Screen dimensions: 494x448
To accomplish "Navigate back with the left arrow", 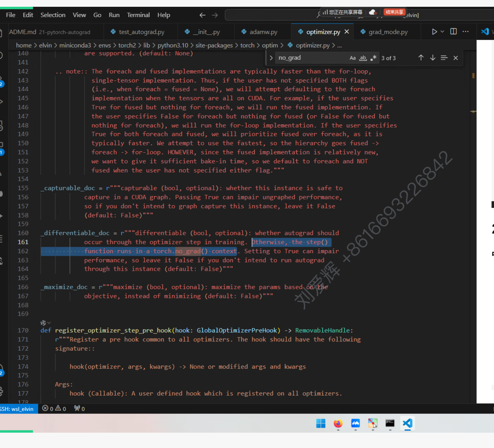I will pos(202,15).
